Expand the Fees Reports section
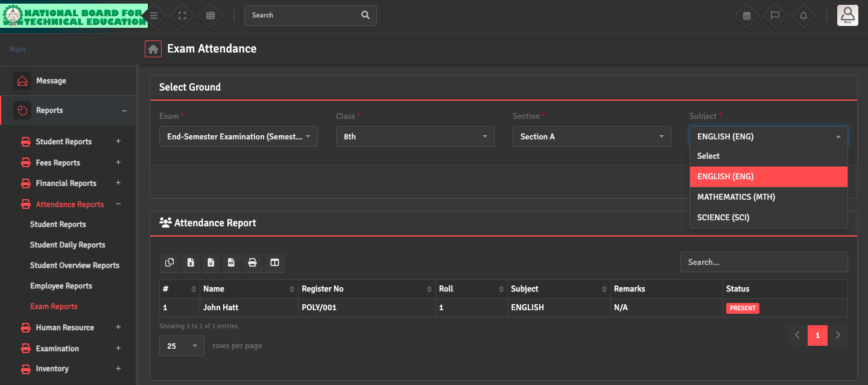 pos(58,163)
